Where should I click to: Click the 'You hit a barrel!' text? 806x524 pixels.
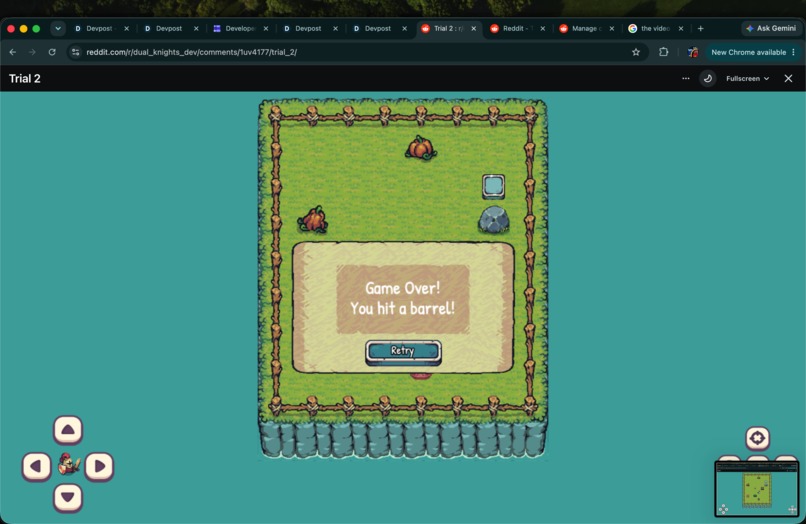[402, 308]
